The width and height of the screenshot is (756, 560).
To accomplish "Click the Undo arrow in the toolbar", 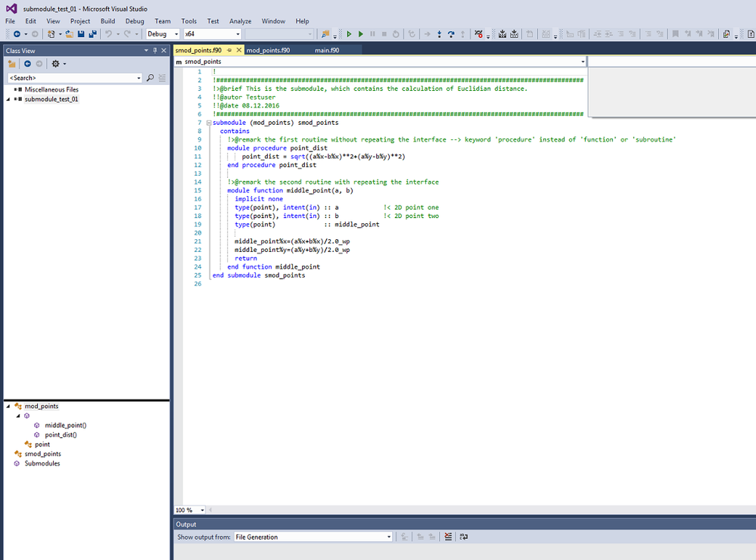I will pos(109,34).
